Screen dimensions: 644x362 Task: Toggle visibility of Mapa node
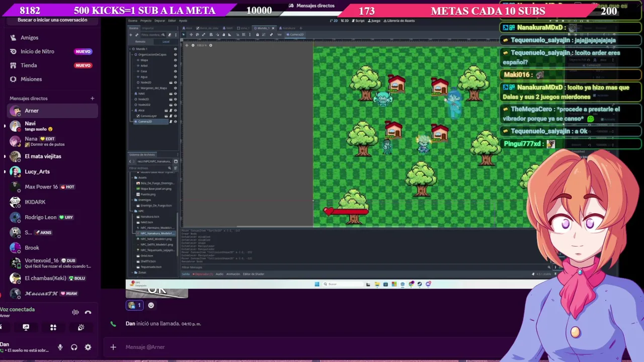(x=176, y=60)
